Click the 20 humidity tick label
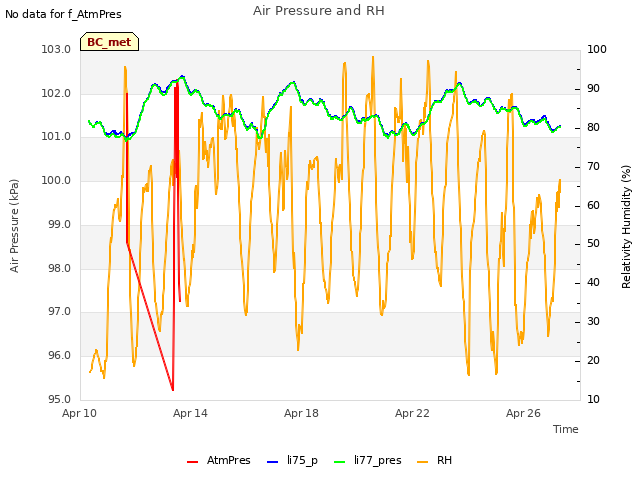 pyautogui.click(x=593, y=360)
